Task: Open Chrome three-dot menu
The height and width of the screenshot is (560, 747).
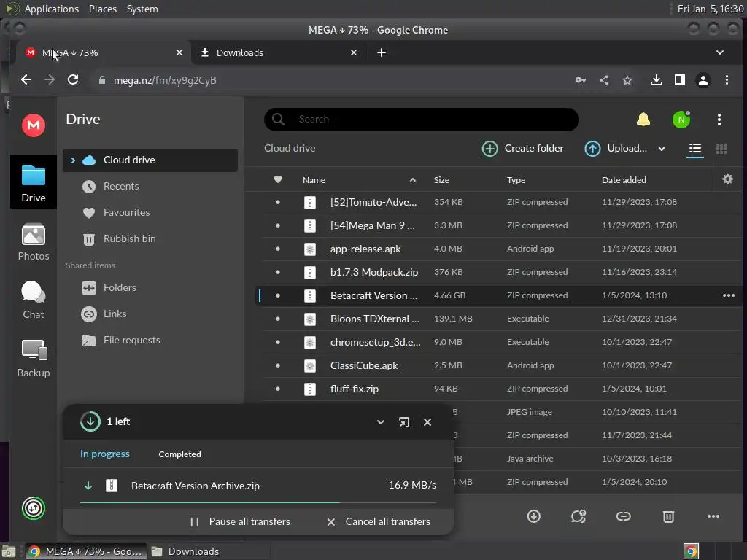Action: click(x=727, y=80)
